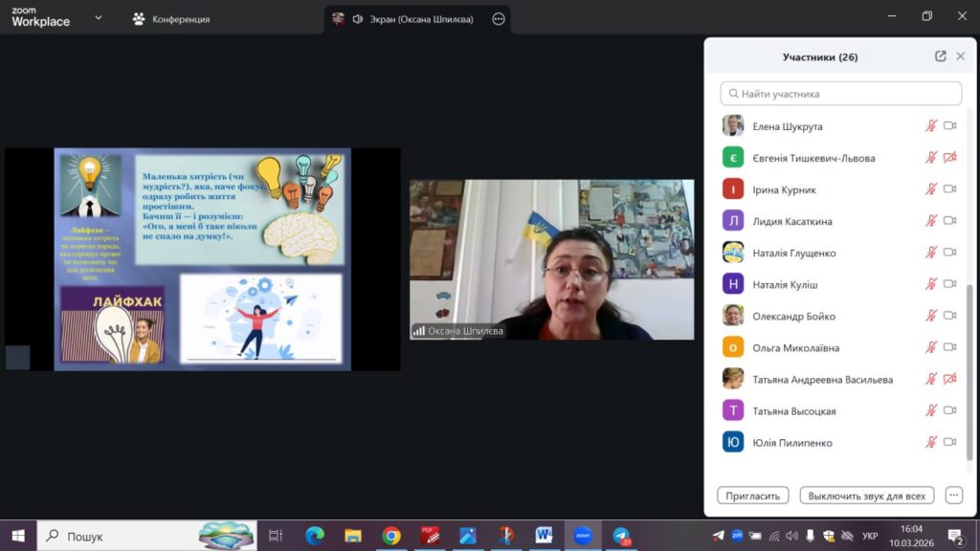The width and height of the screenshot is (980, 551).
Task: Open the УКР language selector
Action: [870, 536]
